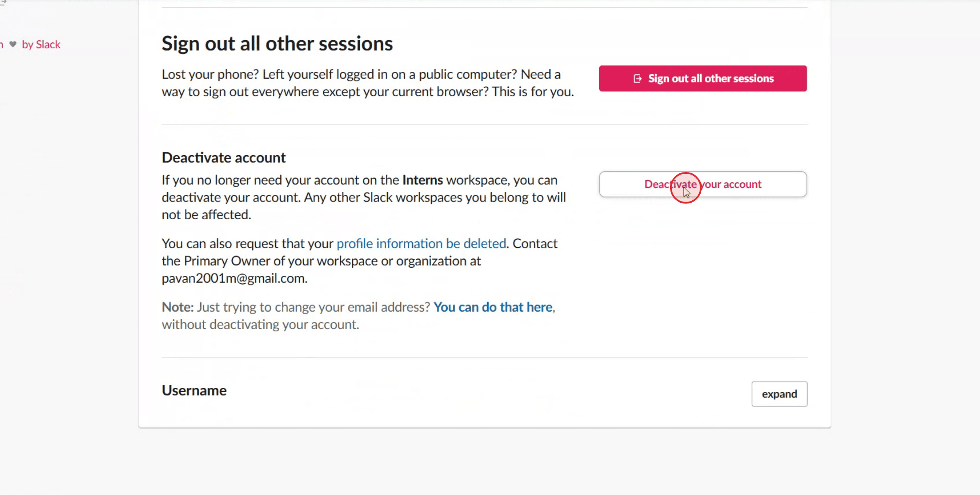Open the 'profile information be deleted' link
This screenshot has height=495, width=980.
(421, 243)
